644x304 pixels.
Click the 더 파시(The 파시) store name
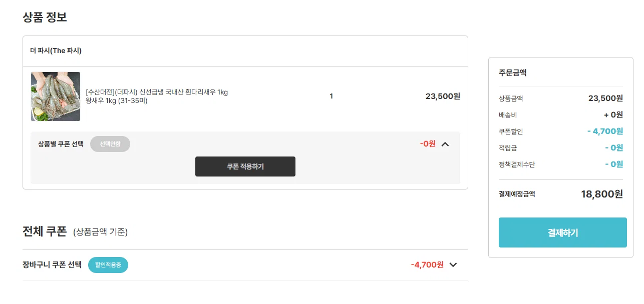(x=56, y=50)
